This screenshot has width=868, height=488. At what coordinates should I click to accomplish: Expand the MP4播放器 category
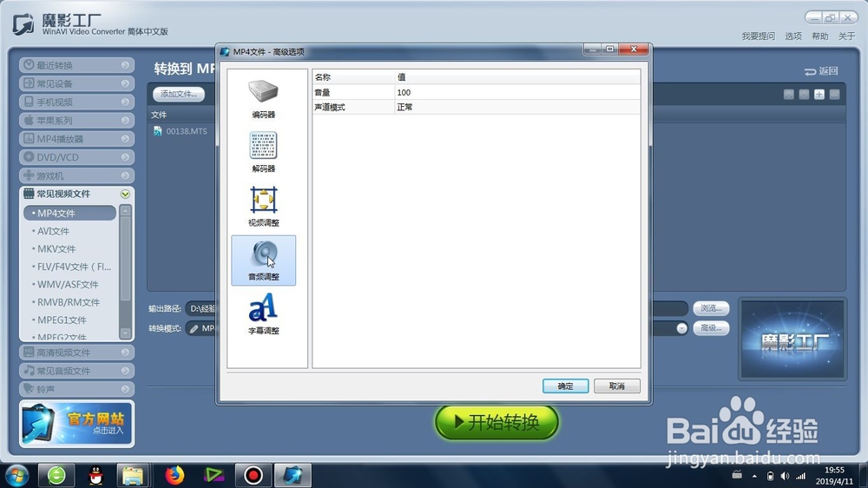coord(77,138)
